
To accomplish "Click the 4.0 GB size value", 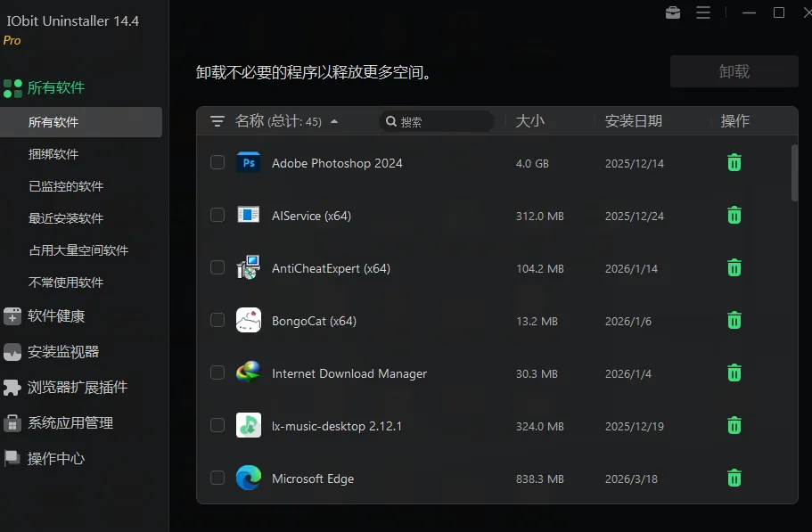I will coord(532,164).
